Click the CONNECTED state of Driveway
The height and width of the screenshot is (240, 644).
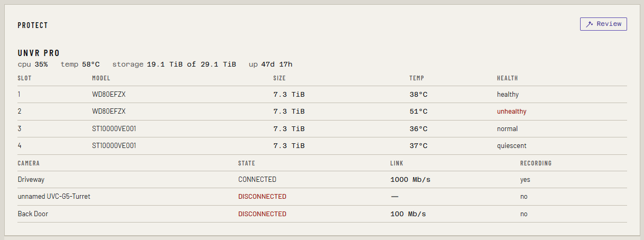tap(257, 180)
